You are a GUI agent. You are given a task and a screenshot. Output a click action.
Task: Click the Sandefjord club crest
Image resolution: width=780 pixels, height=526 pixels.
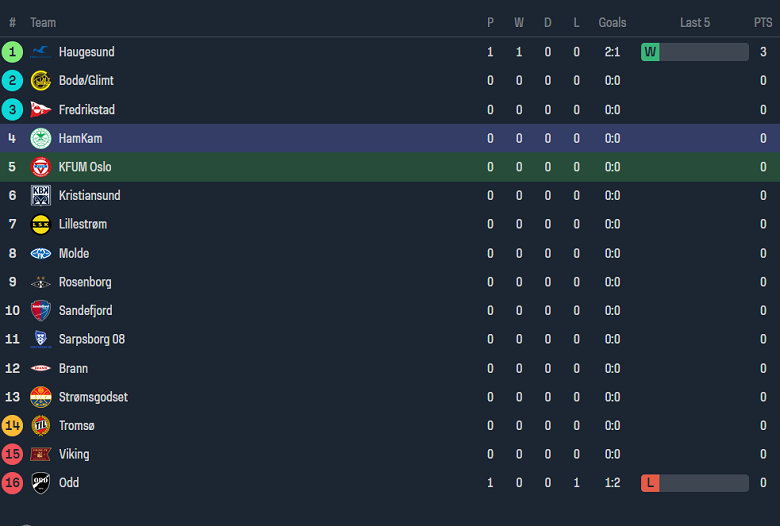tap(41, 311)
